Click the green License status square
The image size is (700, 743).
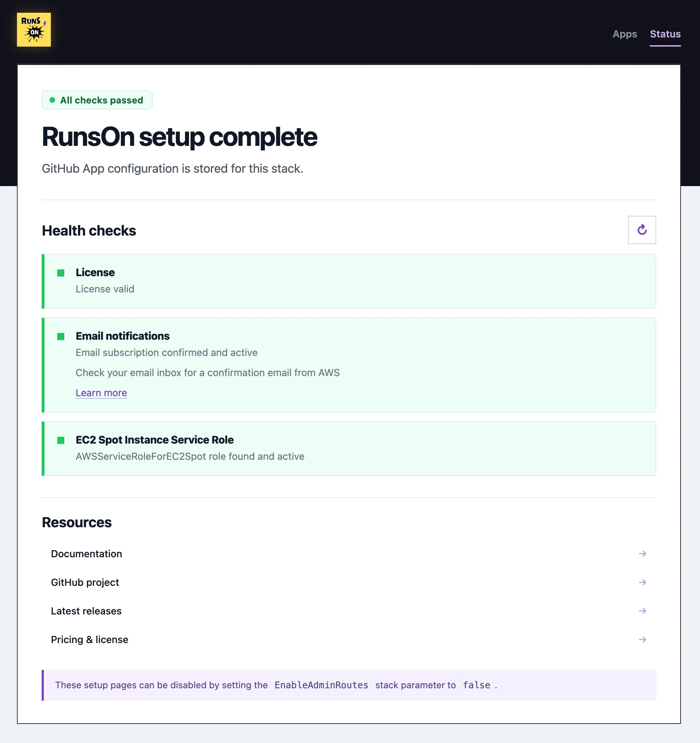[60, 273]
